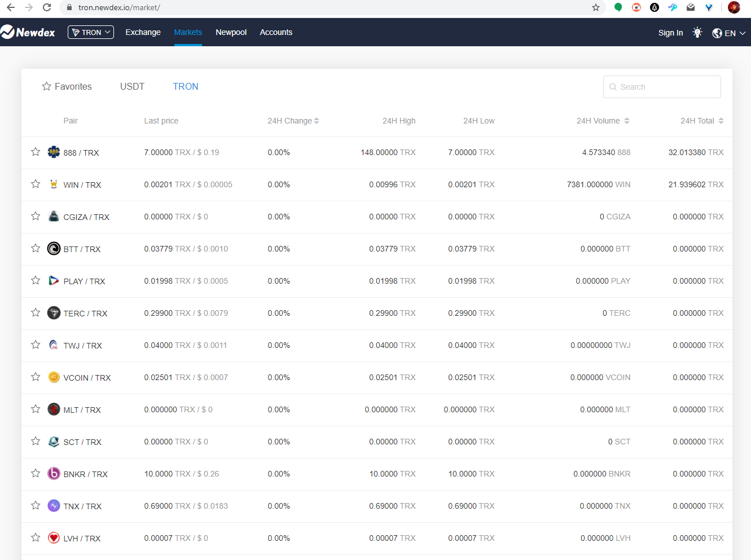Favorite the CGIZA / TRX pair star
Viewport: 751px width, 560px height.
point(36,216)
